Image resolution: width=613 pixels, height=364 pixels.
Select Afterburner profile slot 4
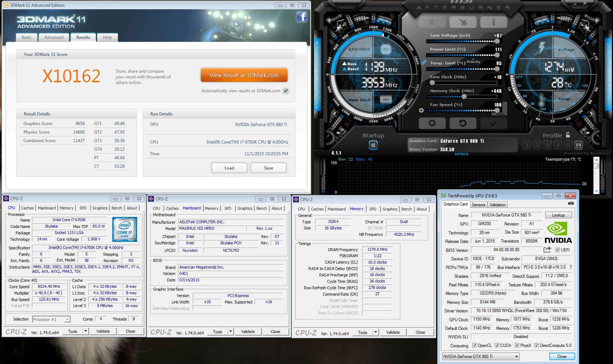click(x=558, y=145)
